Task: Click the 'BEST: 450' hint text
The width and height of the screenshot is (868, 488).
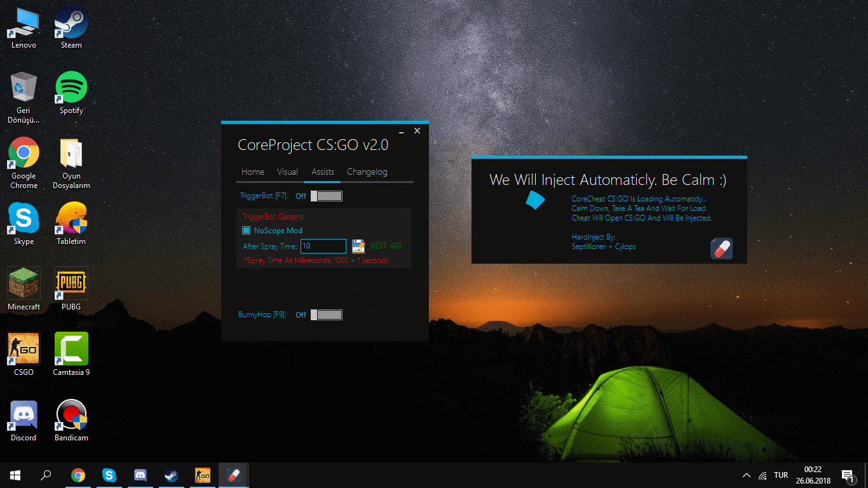Action: pos(386,246)
